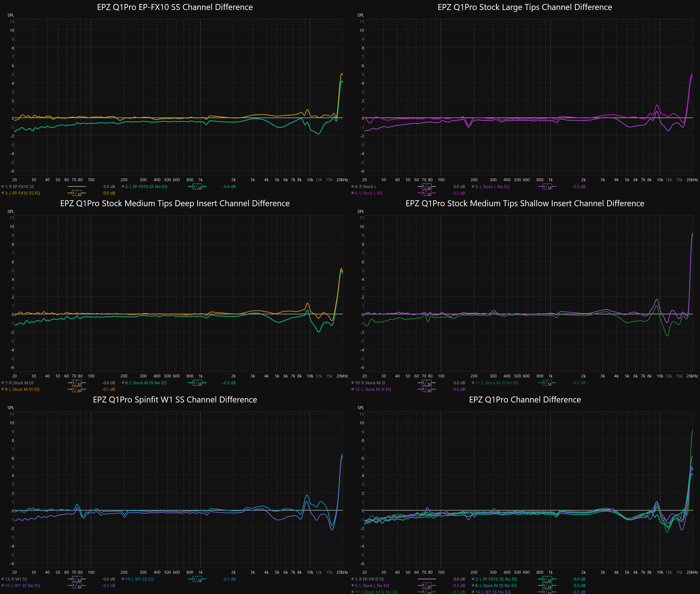Click 1/12 icon of 2: L EP-FX10 SS No EQ in combined Channel Difference graph
This screenshot has width=700, height=594.
(x=547, y=579)
